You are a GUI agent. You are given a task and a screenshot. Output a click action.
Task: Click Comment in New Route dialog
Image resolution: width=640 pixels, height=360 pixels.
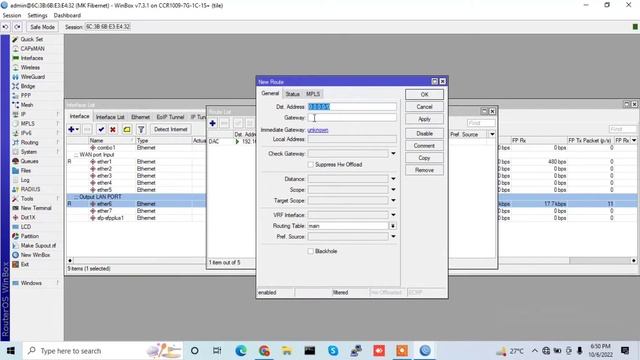pos(424,146)
